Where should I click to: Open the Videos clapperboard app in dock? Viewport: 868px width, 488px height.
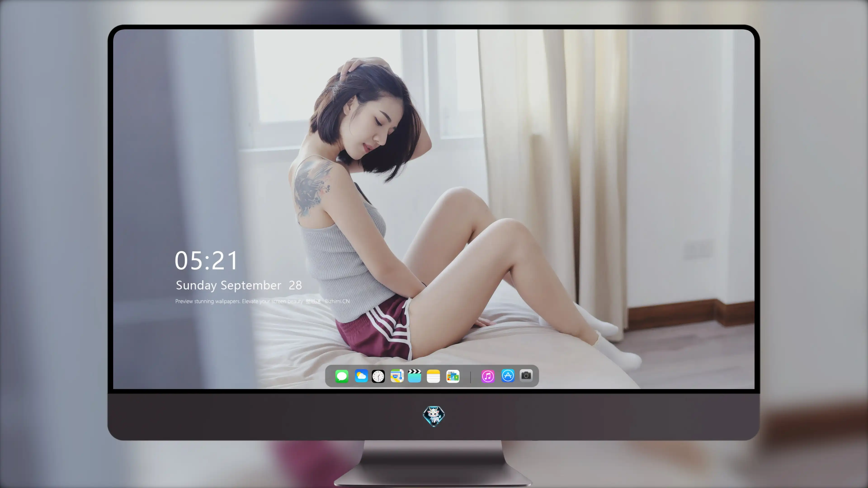tap(415, 376)
